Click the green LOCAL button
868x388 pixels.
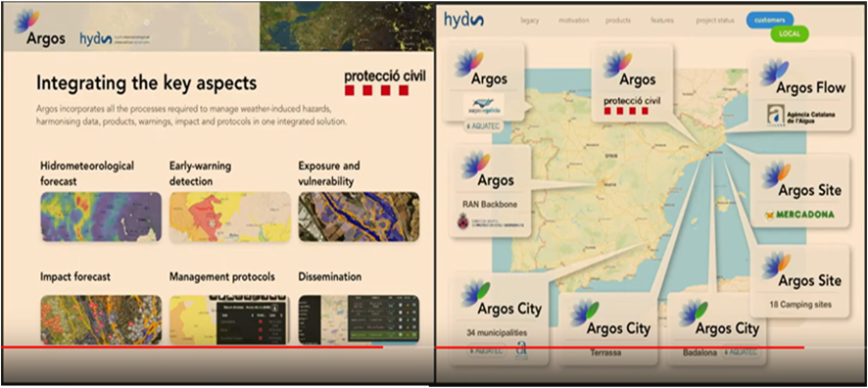pyautogui.click(x=790, y=33)
